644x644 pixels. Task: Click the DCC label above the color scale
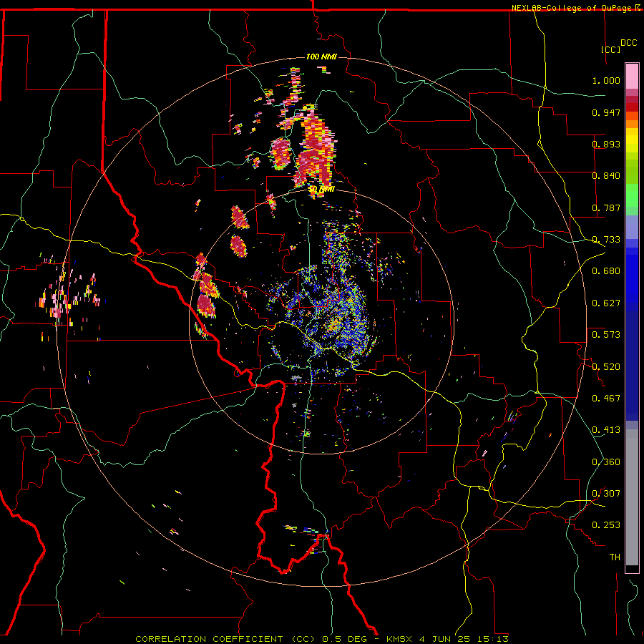[x=628, y=43]
